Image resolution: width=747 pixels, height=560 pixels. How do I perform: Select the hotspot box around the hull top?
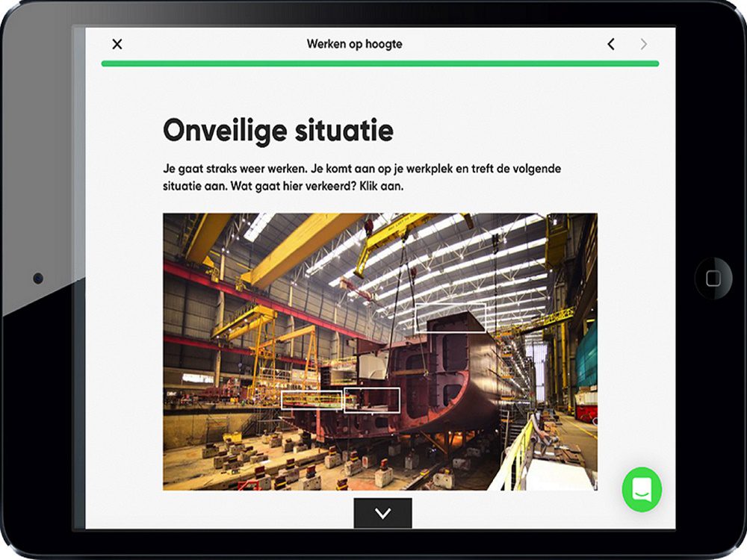pyautogui.click(x=450, y=317)
